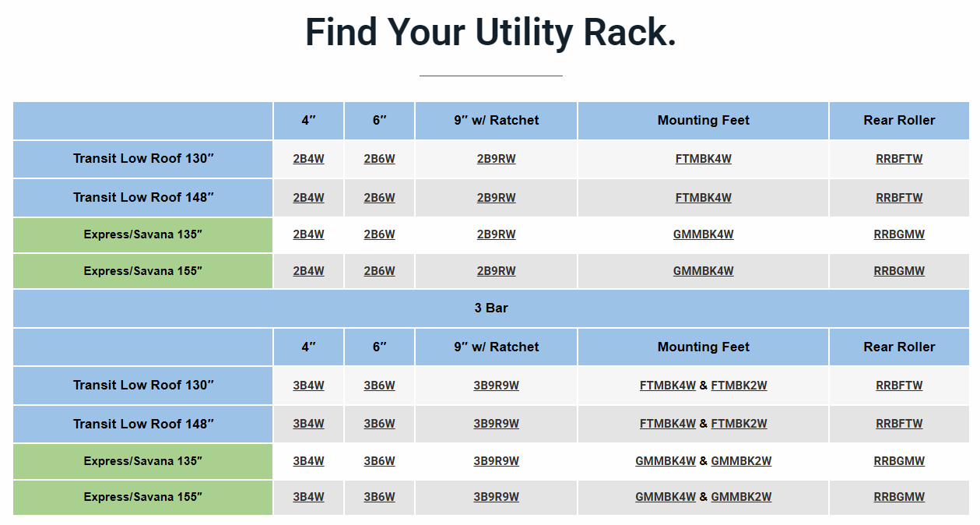This screenshot has height=525, width=980.
Task: Select 2B9RW link in Express/Savana 155″ row
Action: coord(496,271)
